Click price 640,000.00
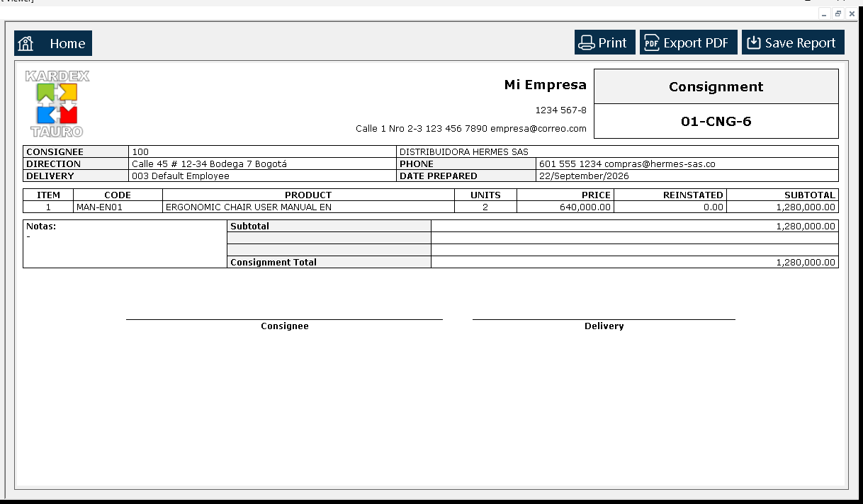 [x=585, y=207]
